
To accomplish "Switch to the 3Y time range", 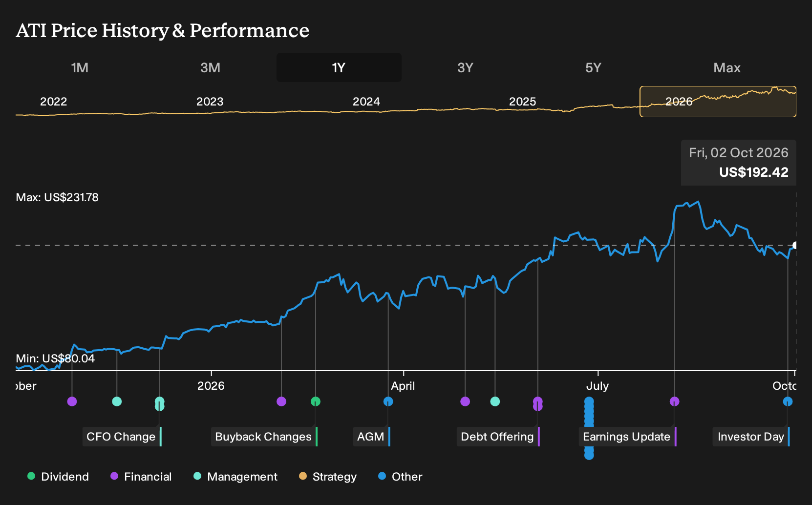I will pyautogui.click(x=465, y=67).
